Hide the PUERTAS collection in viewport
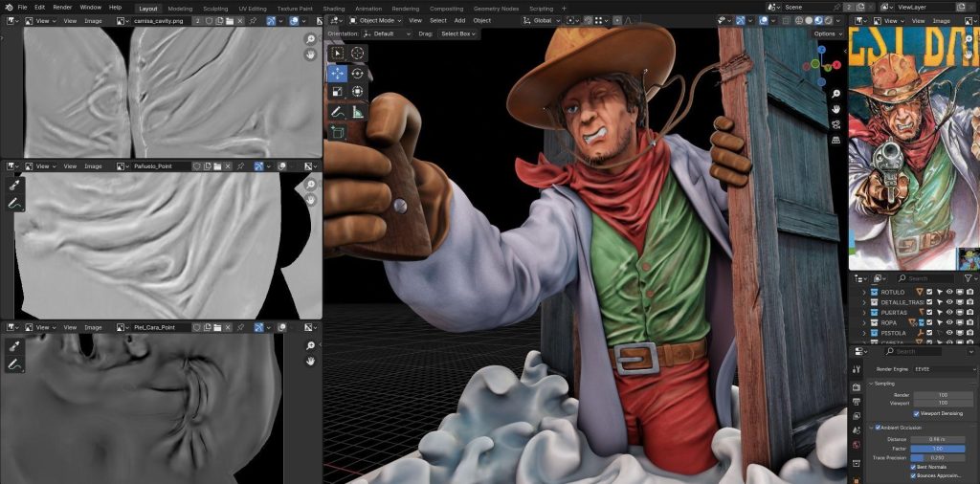This screenshot has width=980, height=484. coord(949,312)
